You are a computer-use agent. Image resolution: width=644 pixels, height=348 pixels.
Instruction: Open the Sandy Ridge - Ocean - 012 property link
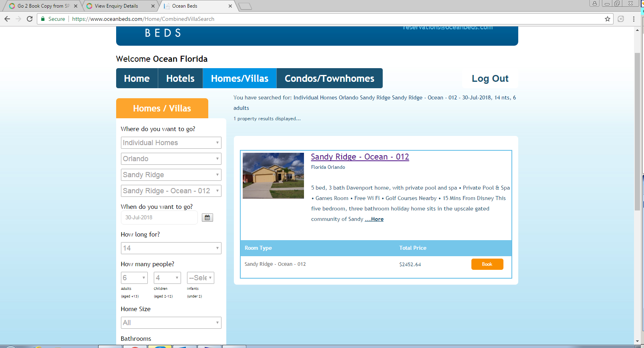click(x=360, y=157)
